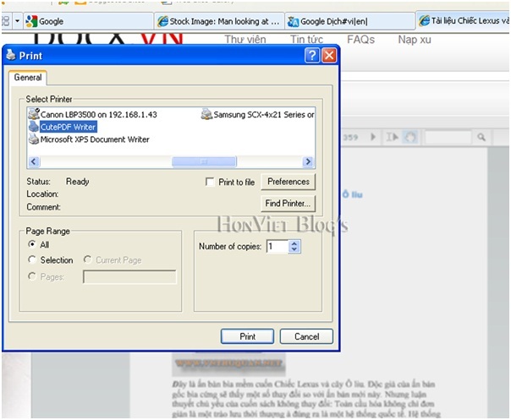Viewport: 511px width, 420px height.
Task: Click the viewer page number 359 text
Action: 350,137
